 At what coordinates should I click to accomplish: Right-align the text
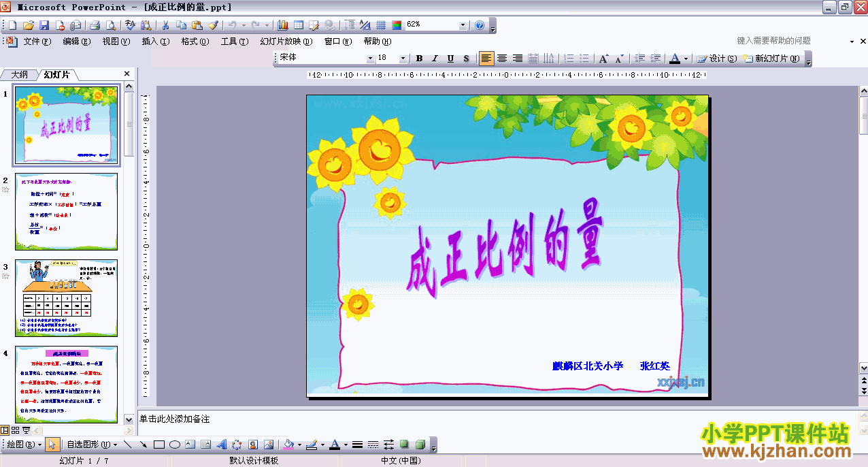(x=518, y=59)
